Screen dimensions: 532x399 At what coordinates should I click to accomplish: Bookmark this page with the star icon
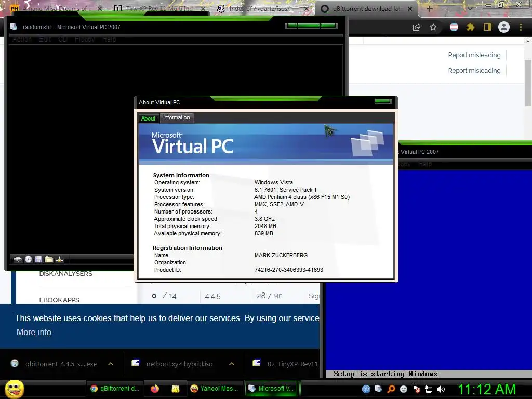[x=433, y=27]
